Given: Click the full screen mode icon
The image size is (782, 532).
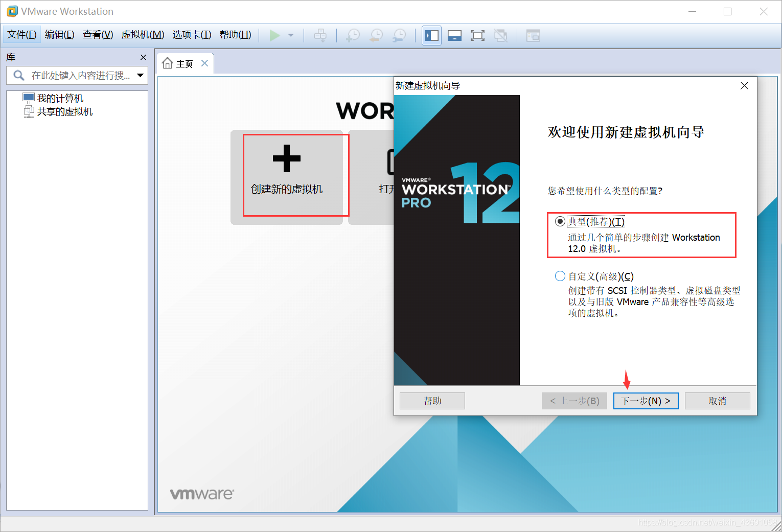Looking at the screenshot, I should click(477, 35).
